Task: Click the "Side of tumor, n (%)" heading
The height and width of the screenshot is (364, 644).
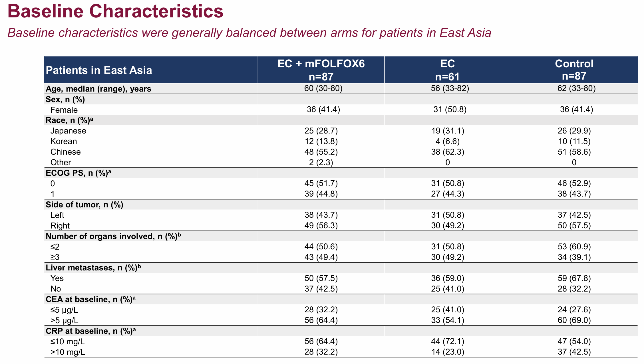Action: point(84,205)
